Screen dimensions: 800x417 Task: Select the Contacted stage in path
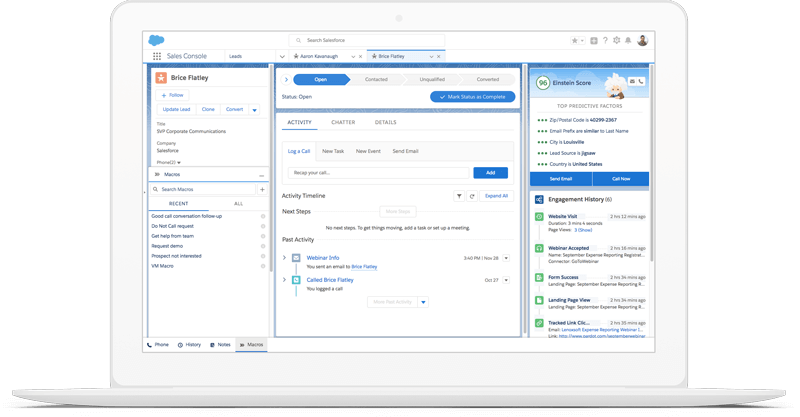coord(376,79)
